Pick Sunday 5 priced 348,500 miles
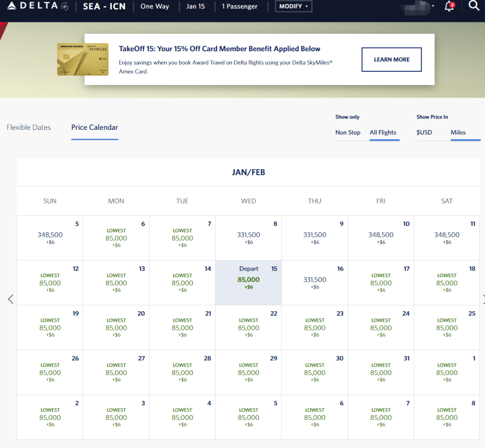The image size is (485, 448). 50,238
